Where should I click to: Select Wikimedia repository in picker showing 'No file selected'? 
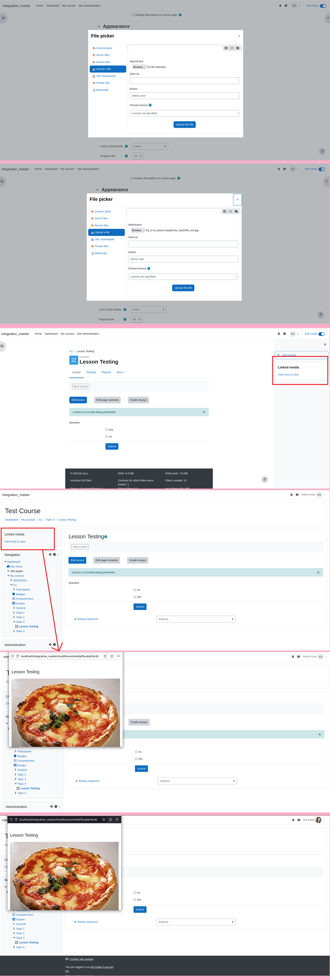click(x=102, y=90)
